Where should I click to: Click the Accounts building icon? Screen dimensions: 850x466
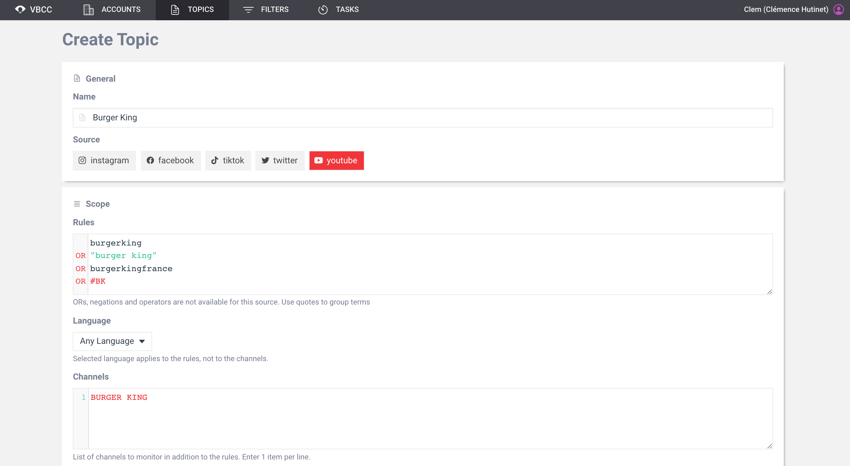click(88, 10)
